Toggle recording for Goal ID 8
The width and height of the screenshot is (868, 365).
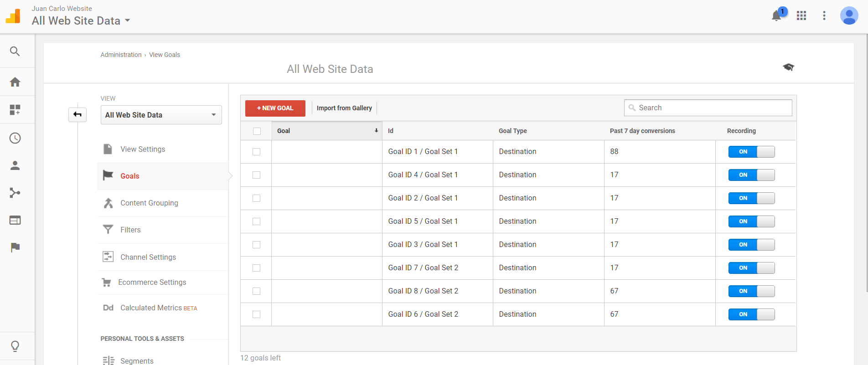coord(751,291)
